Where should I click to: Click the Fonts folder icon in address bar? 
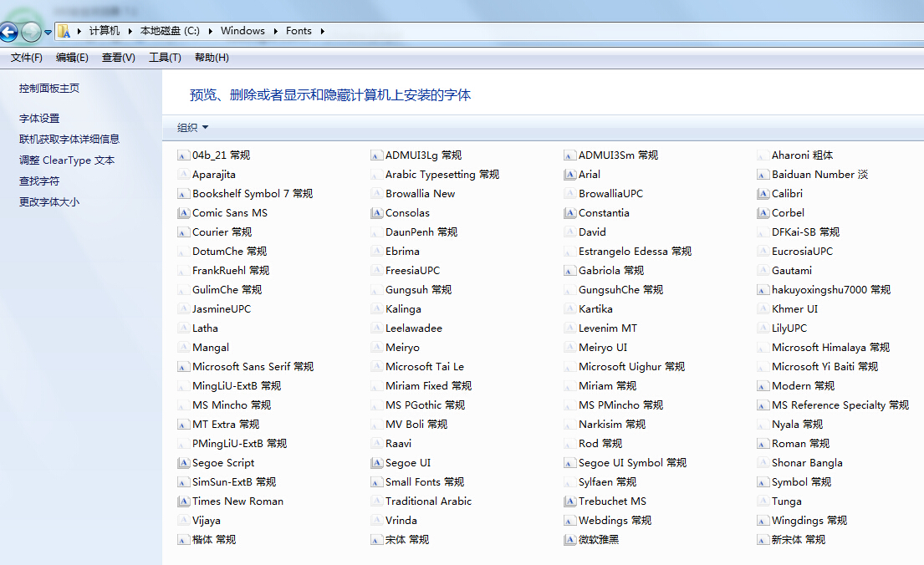pos(64,31)
